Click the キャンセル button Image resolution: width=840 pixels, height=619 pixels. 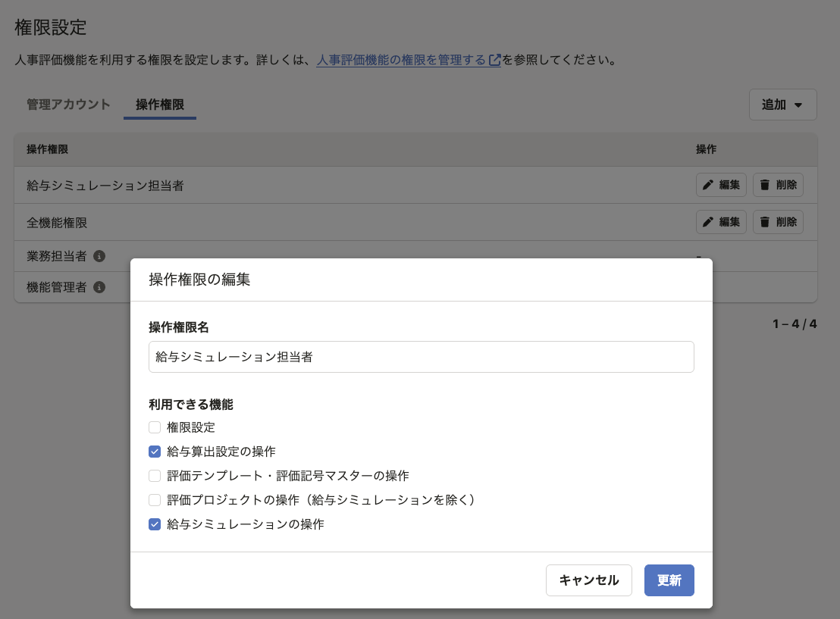(x=588, y=580)
